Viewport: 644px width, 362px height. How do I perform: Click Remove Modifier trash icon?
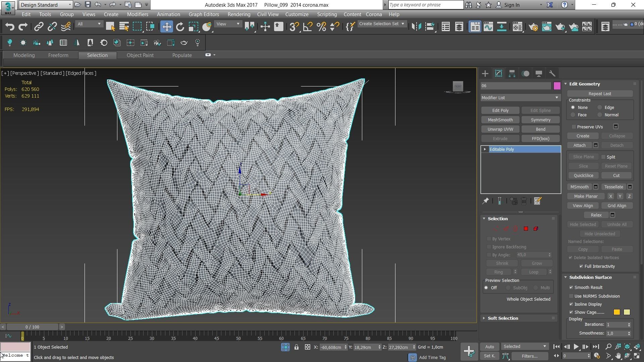point(524,201)
